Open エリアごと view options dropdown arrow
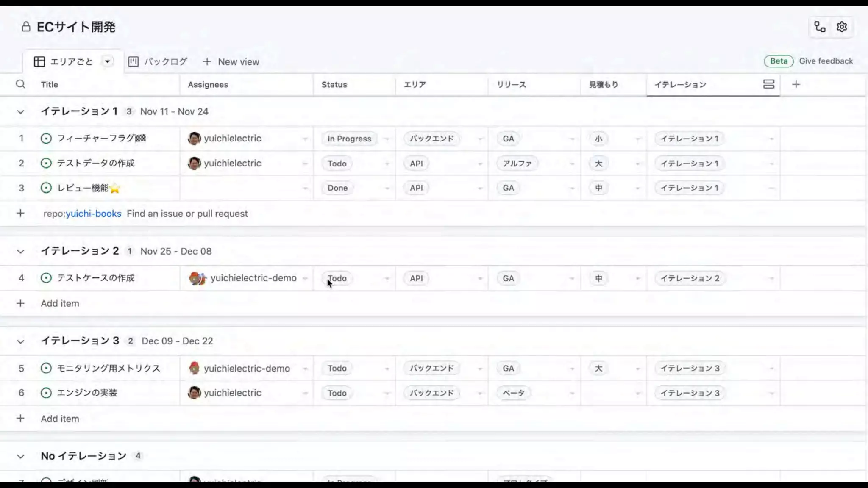This screenshot has height=488, width=868. 108,62
